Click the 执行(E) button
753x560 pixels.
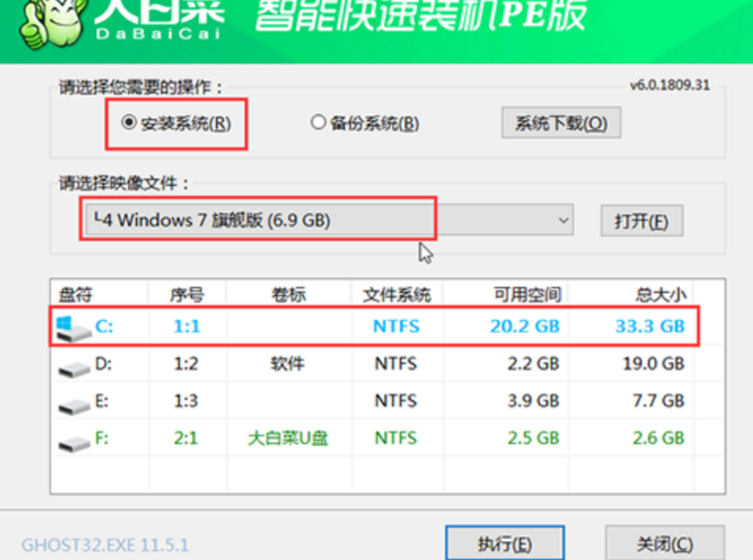coord(505,543)
